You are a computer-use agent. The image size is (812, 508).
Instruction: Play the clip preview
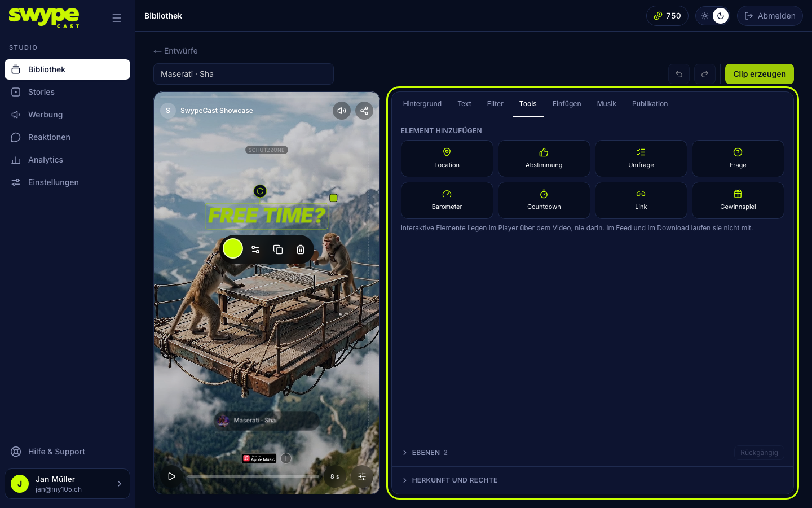pyautogui.click(x=171, y=476)
